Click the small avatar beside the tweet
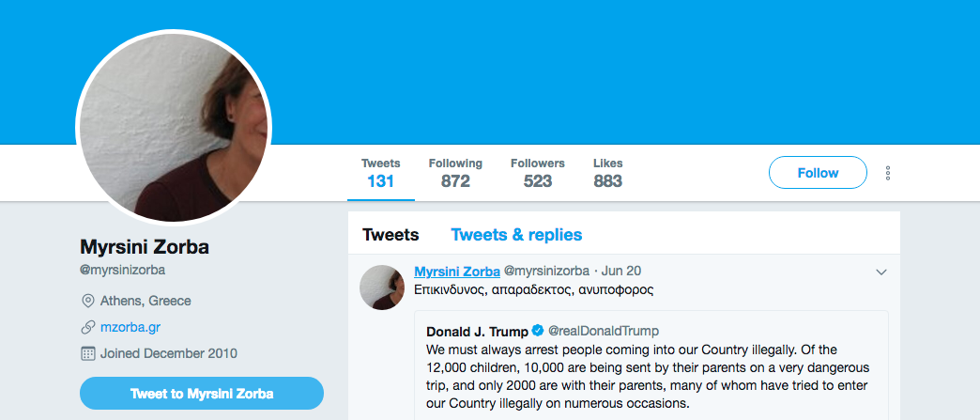 coord(382,288)
